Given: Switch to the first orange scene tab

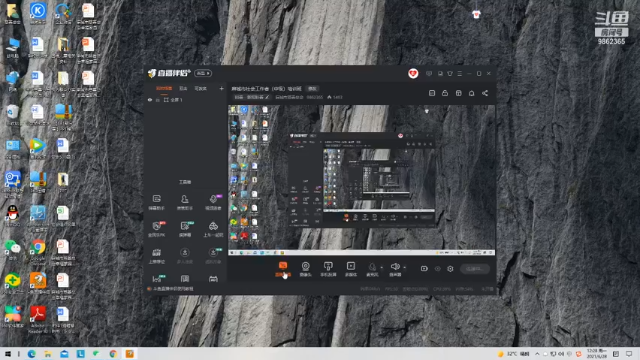Looking at the screenshot, I should 164,89.
